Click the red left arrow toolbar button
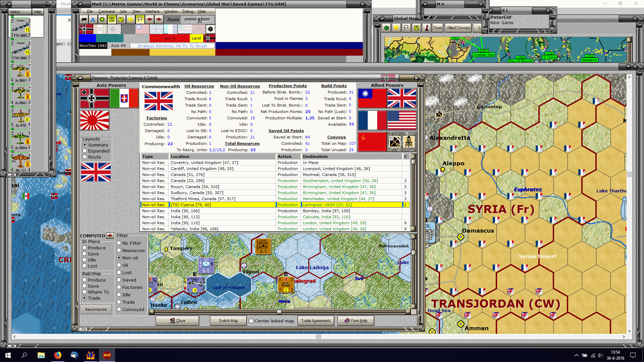The image size is (644, 362). (150, 19)
